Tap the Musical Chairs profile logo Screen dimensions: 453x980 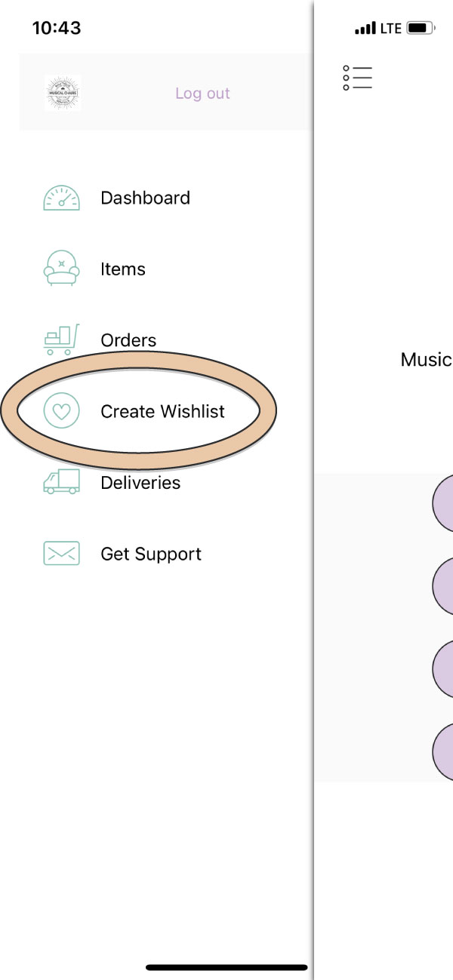click(x=63, y=94)
